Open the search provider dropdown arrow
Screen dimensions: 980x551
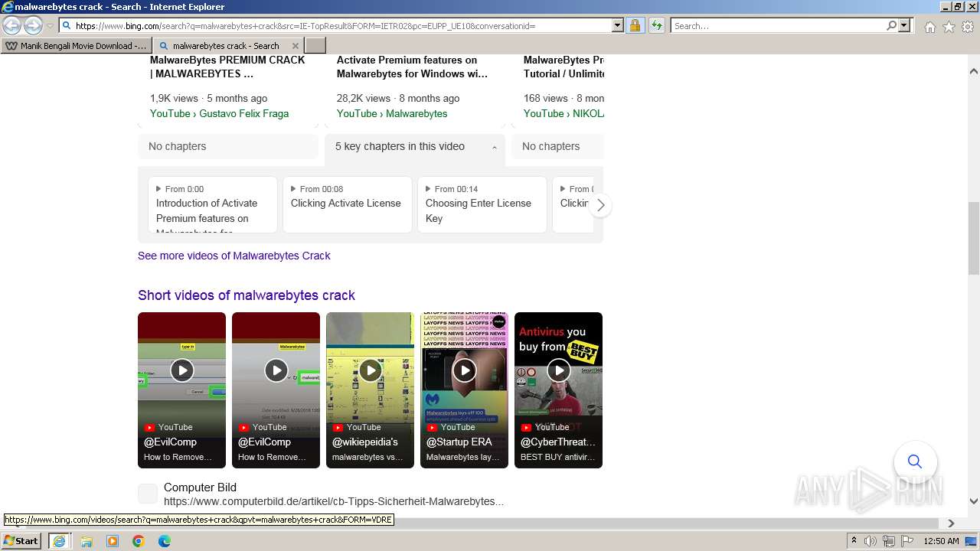(904, 25)
